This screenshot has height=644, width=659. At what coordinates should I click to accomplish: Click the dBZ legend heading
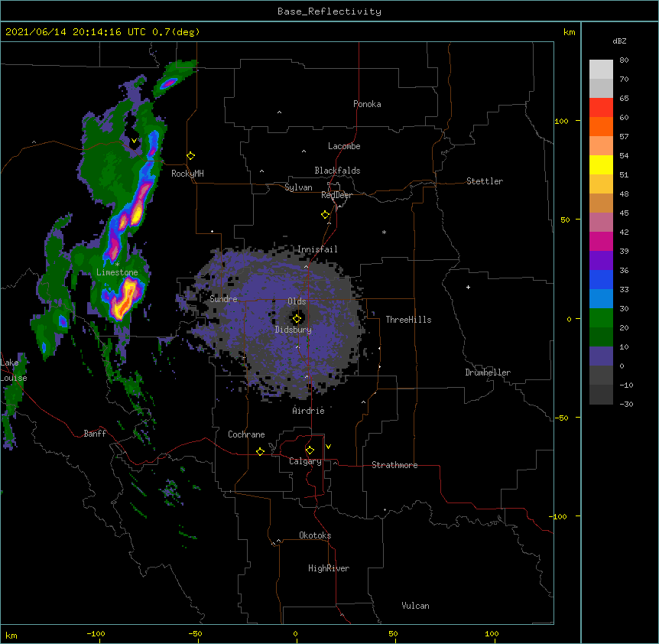pyautogui.click(x=619, y=41)
